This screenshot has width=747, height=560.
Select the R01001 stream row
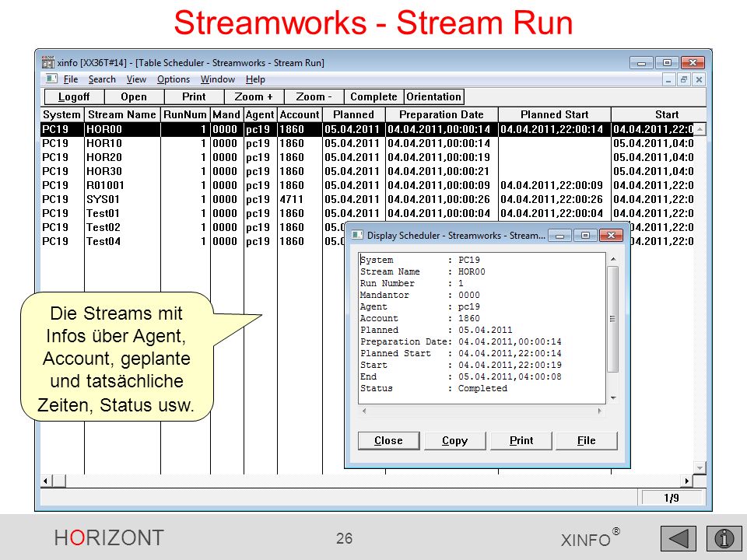point(367,185)
